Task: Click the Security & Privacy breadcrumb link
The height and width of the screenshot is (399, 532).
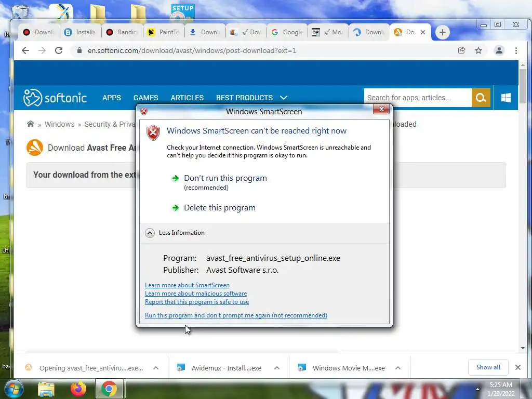Action: click(x=110, y=124)
